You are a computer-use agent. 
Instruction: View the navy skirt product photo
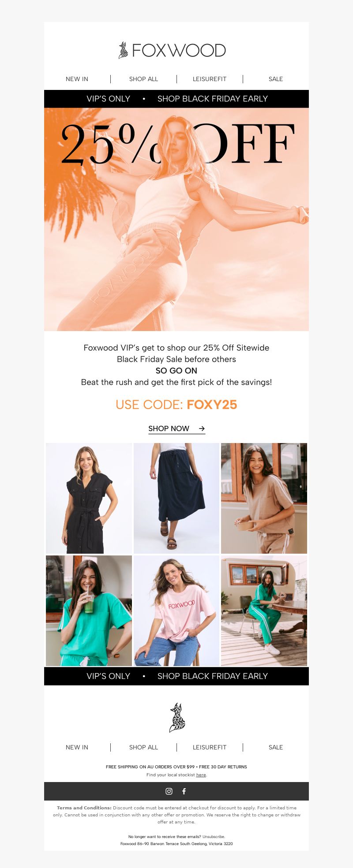176,498
